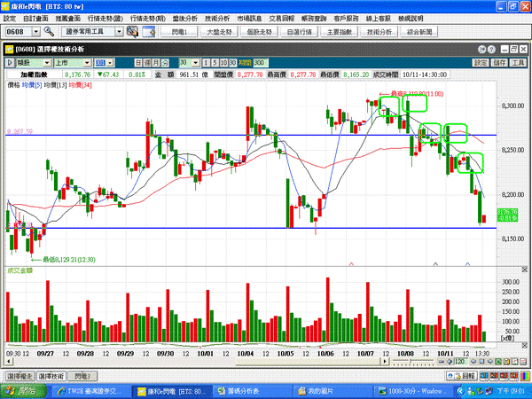Click the pointing-hand toolbar icon
Viewport: 532px width, 399px height.
pyautogui.click(x=132, y=32)
